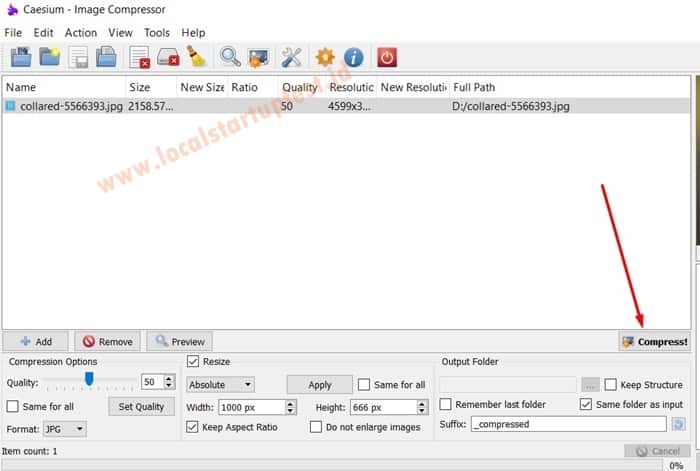The image size is (700, 471).
Task: Click the Caesium app title icon
Action: 12,9
